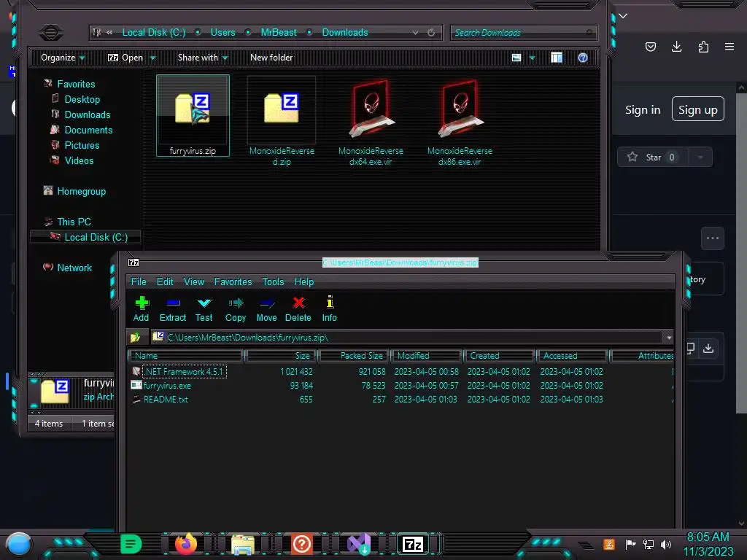747x560 pixels.
Task: Open the browser extensions puzzle icon
Action: click(703, 47)
